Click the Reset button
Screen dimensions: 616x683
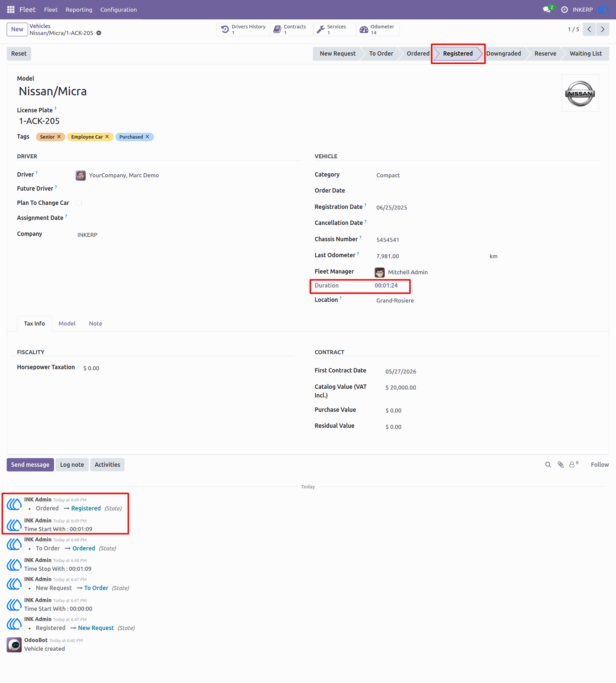(19, 54)
